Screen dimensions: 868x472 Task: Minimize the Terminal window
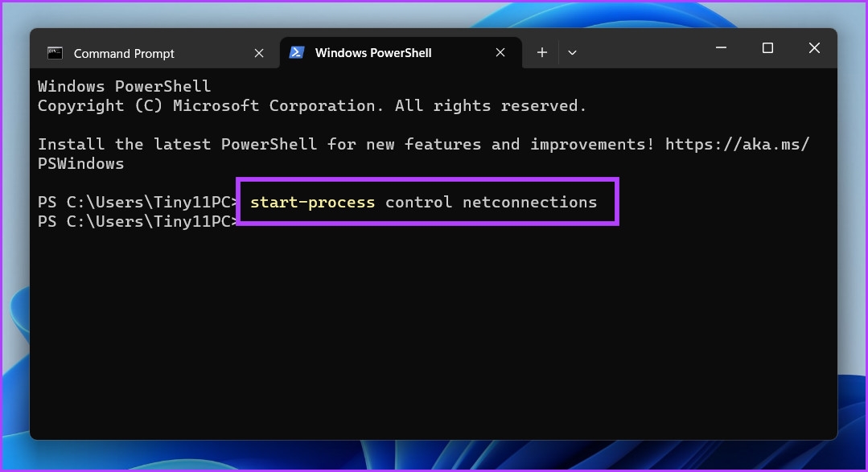click(721, 48)
